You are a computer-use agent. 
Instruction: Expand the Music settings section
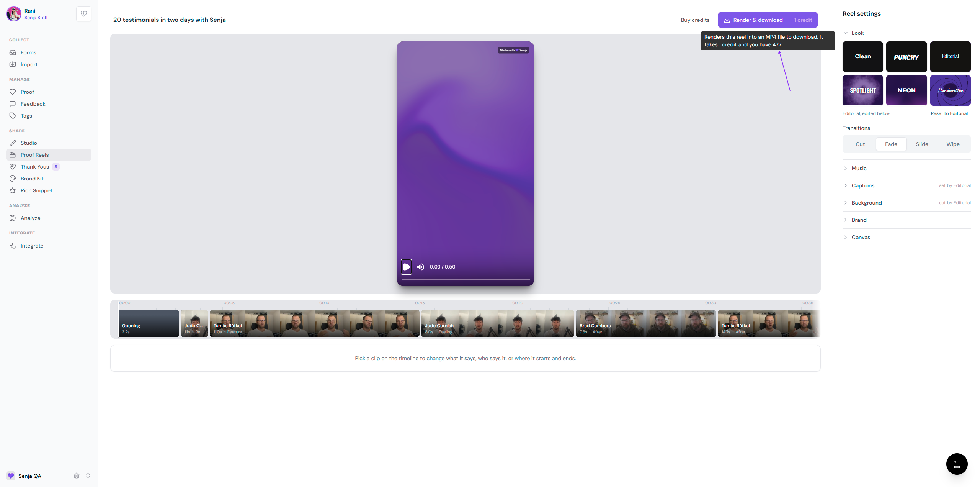pos(906,168)
